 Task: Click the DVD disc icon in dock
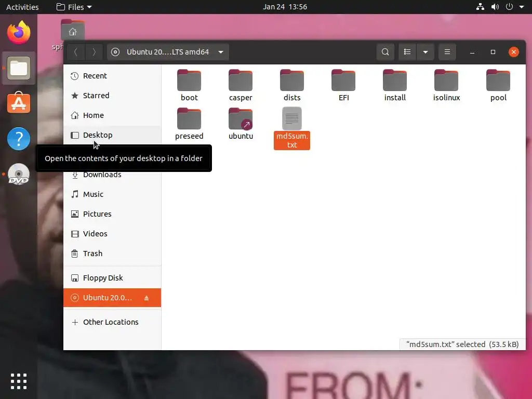(19, 174)
